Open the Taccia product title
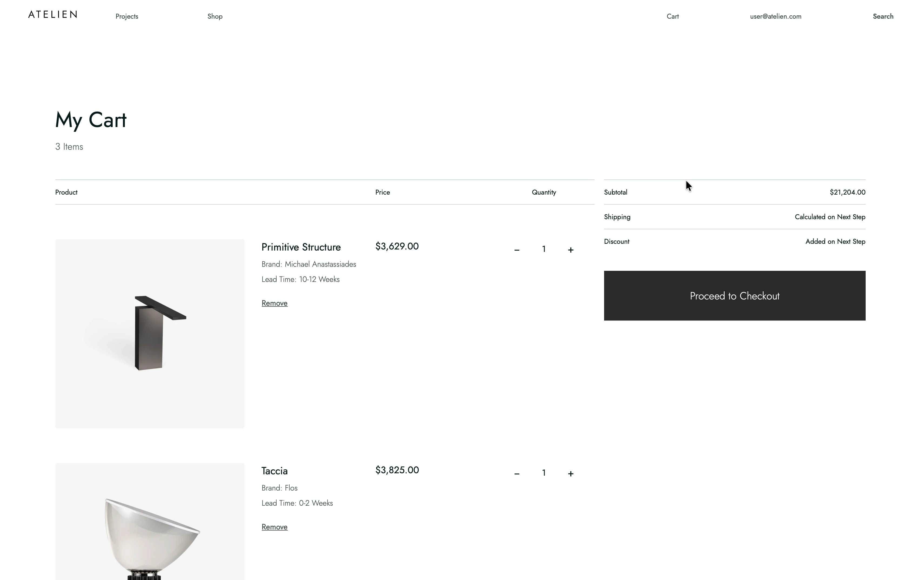 tap(274, 471)
